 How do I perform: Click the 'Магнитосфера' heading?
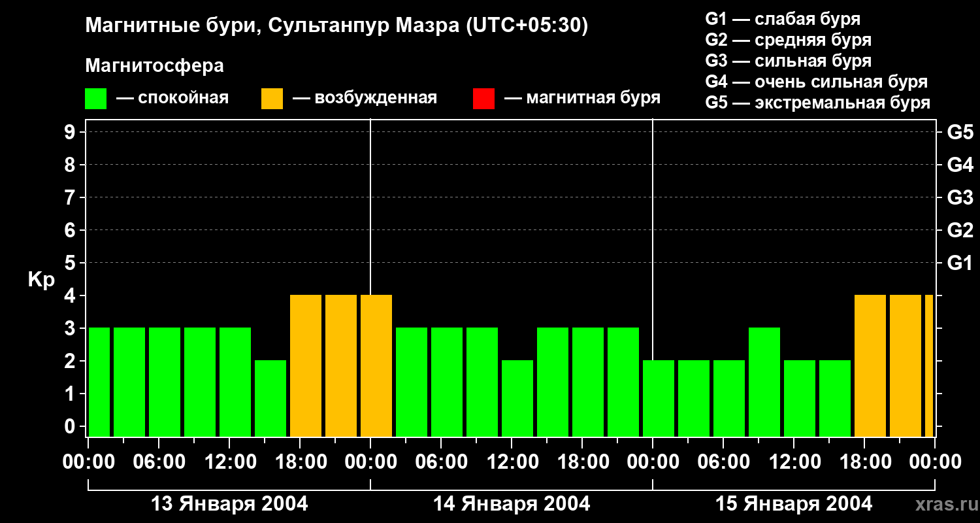(x=155, y=65)
